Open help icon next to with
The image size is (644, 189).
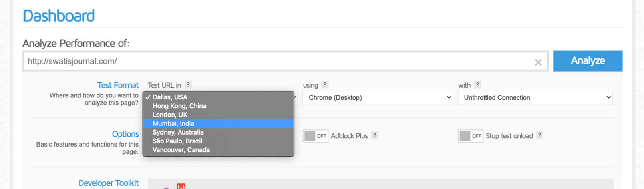tap(477, 85)
